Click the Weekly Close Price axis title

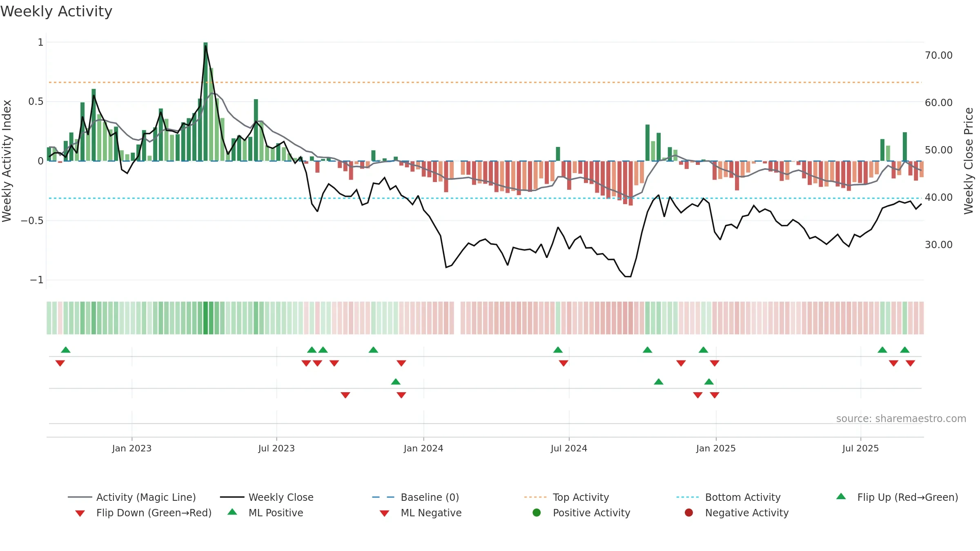tap(969, 161)
